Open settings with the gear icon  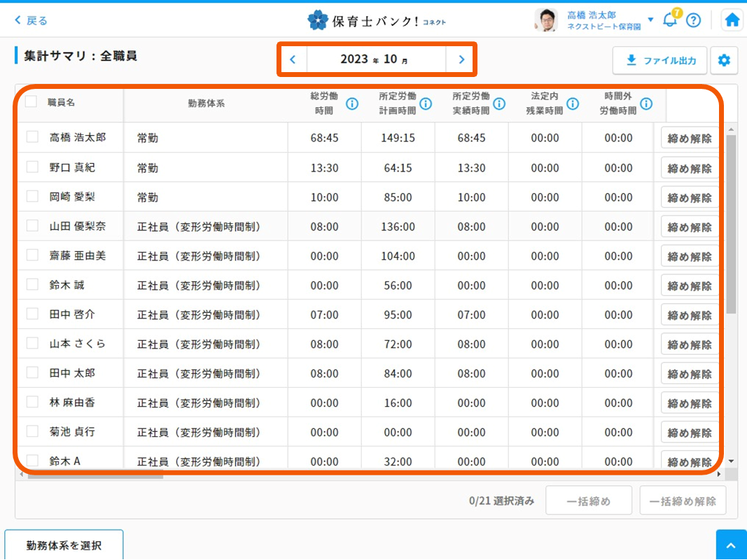tap(724, 61)
